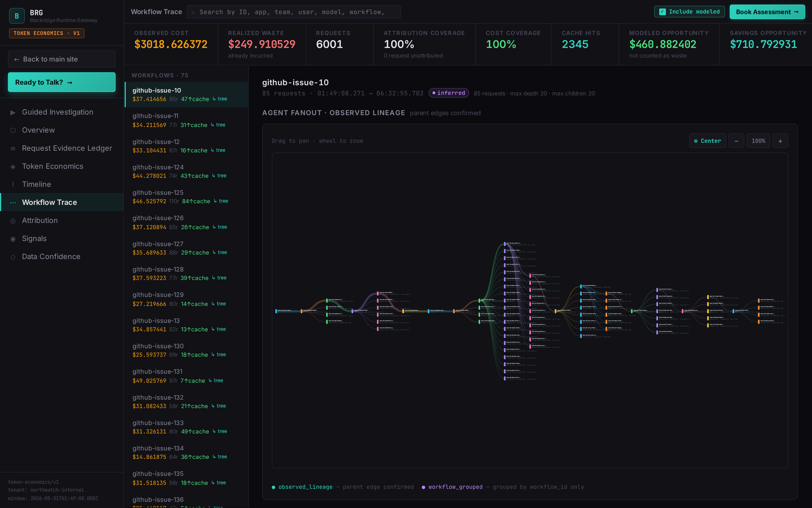Click tree icon on github-issue-131 row
Image resolution: width=812 pixels, height=508 pixels.
pyautogui.click(x=210, y=380)
